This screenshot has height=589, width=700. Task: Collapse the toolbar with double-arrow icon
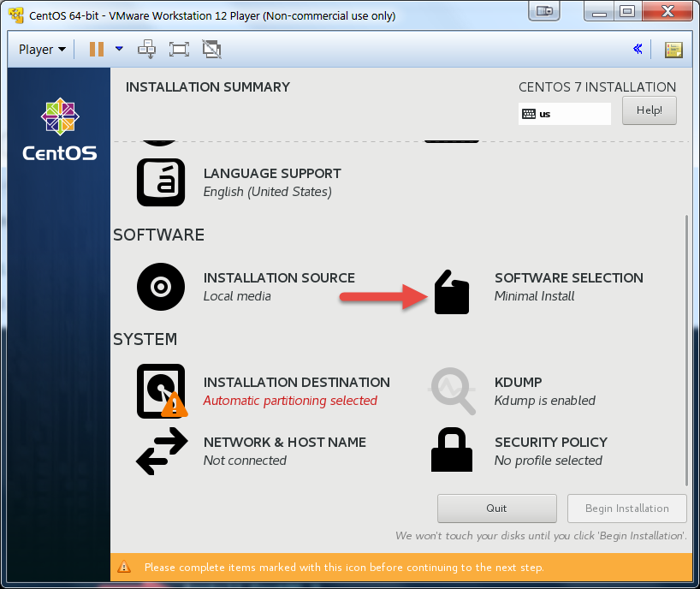pyautogui.click(x=638, y=49)
